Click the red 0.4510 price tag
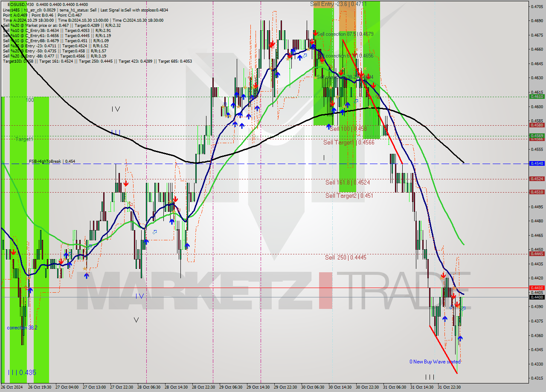 [x=537, y=192]
